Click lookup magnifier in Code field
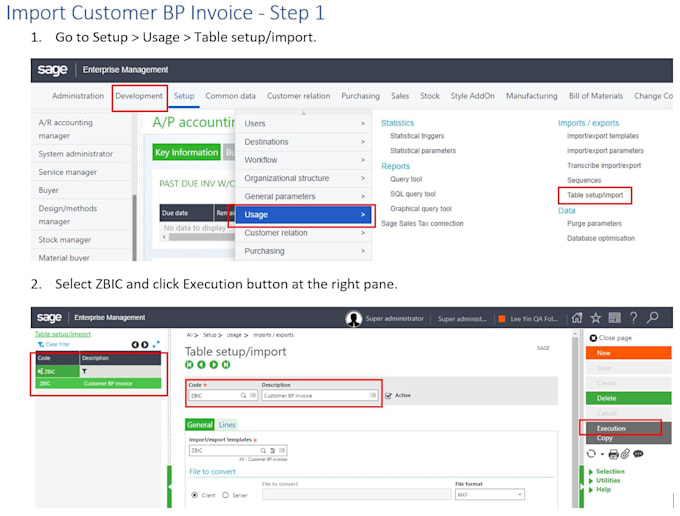 point(243,395)
